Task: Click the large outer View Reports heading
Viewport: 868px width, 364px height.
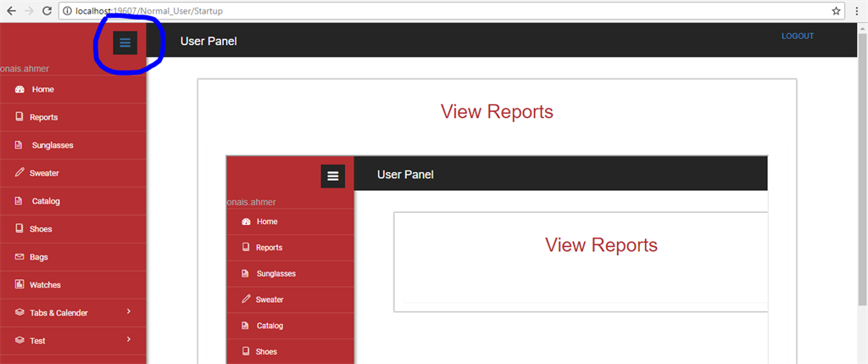Action: [497, 111]
